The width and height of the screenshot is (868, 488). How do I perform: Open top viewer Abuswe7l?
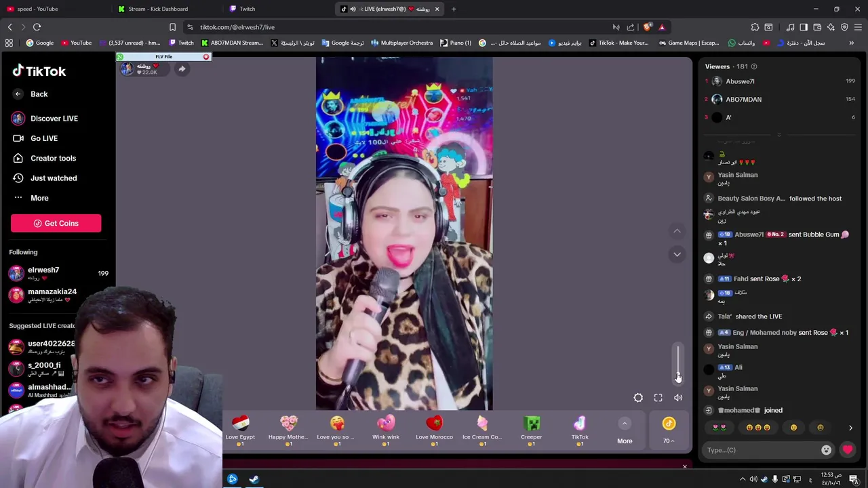tap(740, 81)
